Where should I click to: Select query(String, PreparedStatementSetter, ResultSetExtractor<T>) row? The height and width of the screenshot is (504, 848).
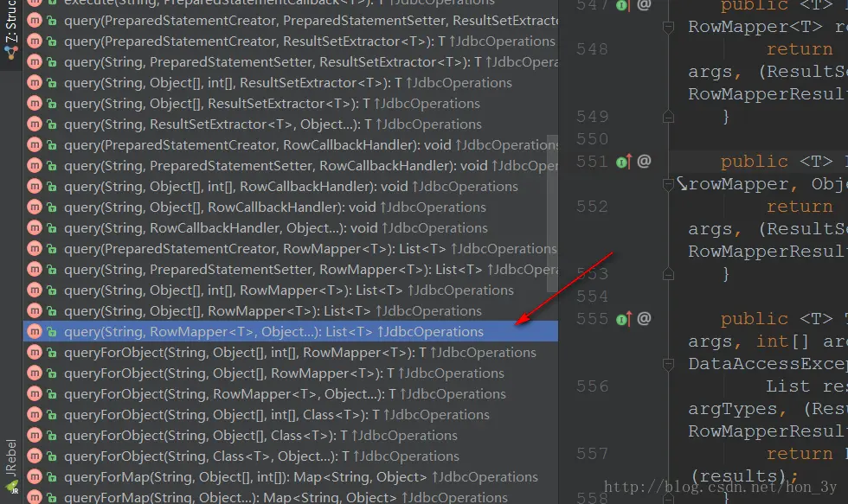pyautogui.click(x=291, y=62)
